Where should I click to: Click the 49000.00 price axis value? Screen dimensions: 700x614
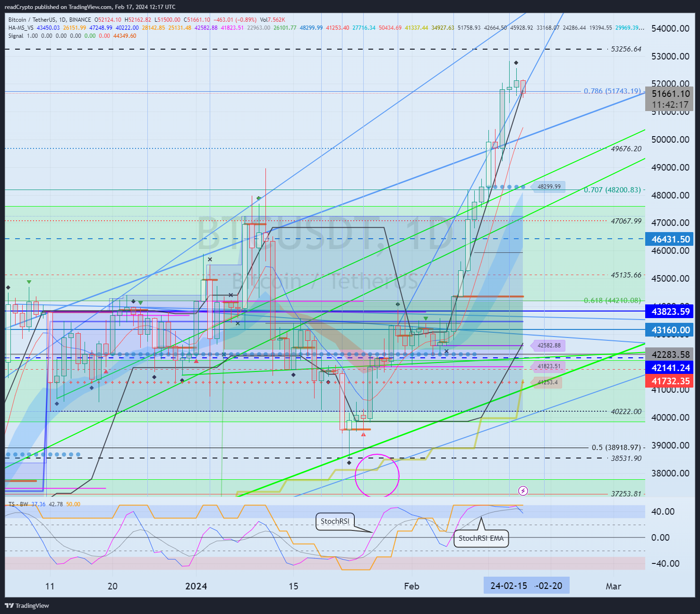(671, 167)
